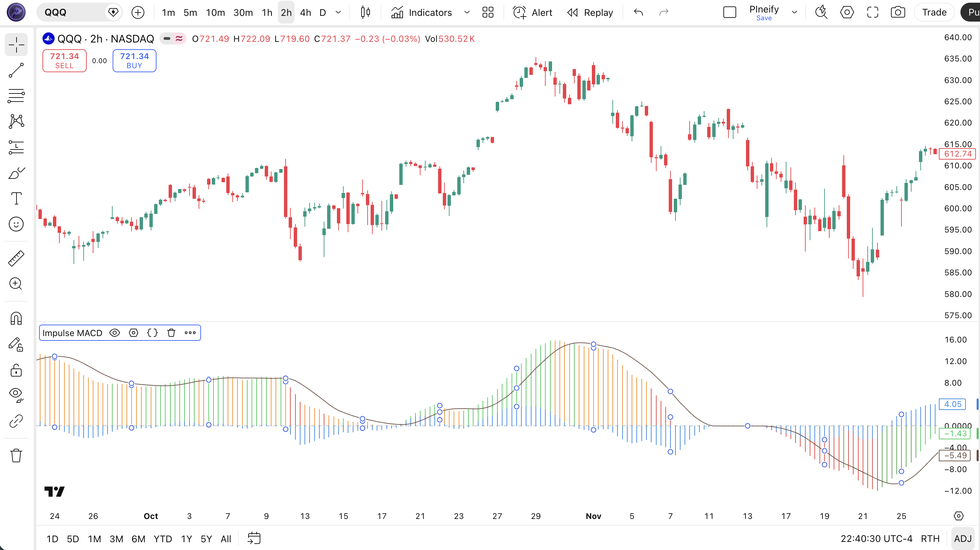Open Impulse MACD more options menu
The width and height of the screenshot is (980, 550).
coord(190,333)
